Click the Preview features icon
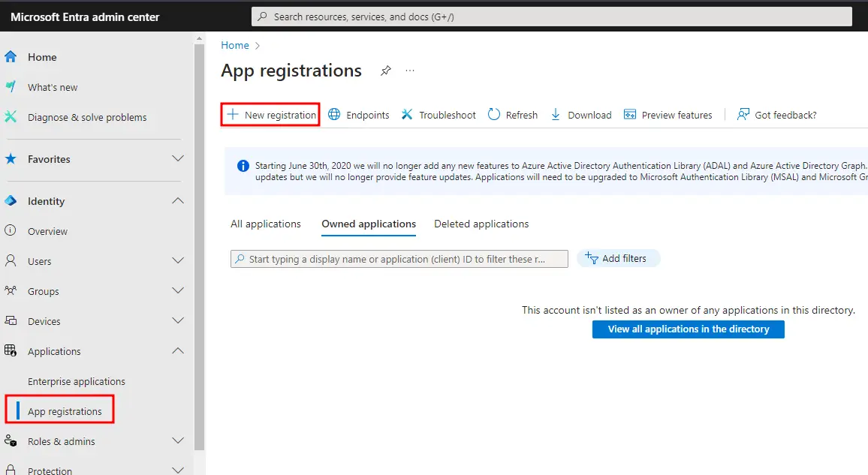The height and width of the screenshot is (475, 868). click(630, 115)
